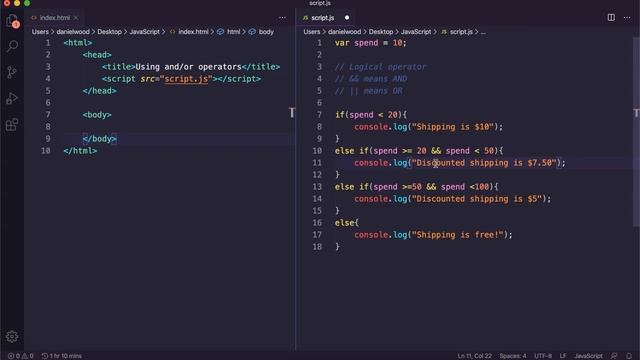Viewport: 640px width, 360px height.
Task: Open Ln 11, Col 22 go-to-line status
Action: coord(474,356)
